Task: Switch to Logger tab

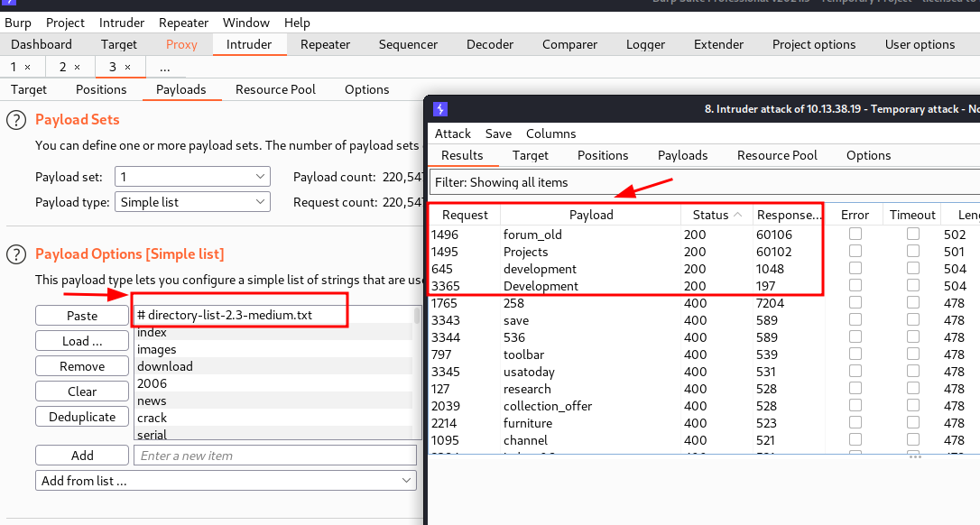Action: (x=645, y=44)
